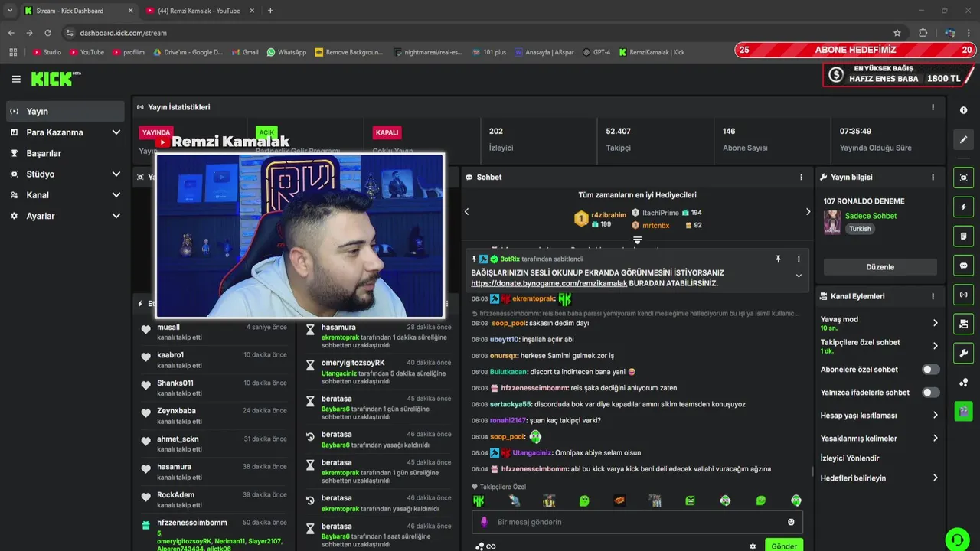Open the Yayın bilgisi panel three-dot menu
This screenshot has width=980, height=551.
pyautogui.click(x=933, y=177)
